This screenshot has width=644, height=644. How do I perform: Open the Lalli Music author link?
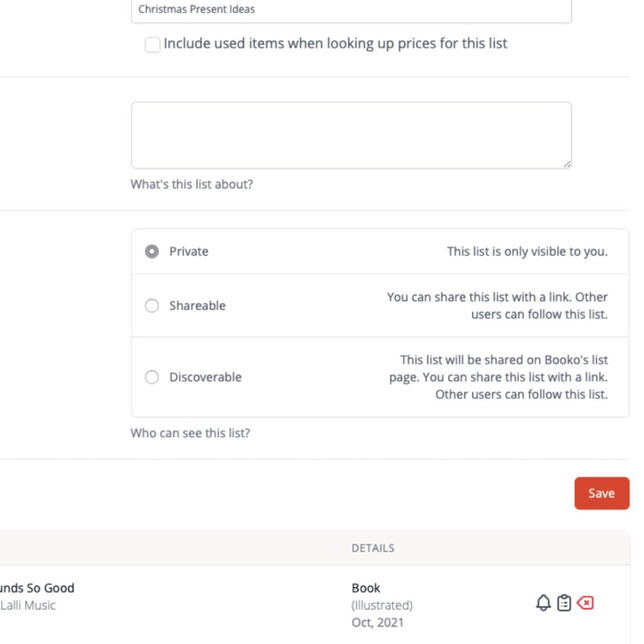(x=28, y=605)
